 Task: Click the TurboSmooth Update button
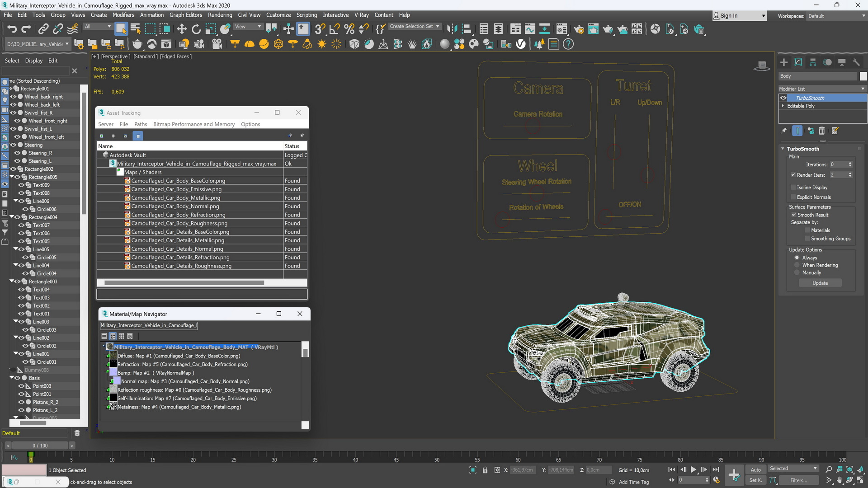pos(820,283)
